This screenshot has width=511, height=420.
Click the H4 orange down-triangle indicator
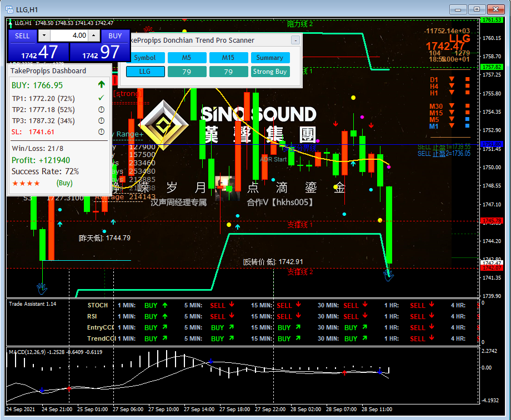point(452,86)
